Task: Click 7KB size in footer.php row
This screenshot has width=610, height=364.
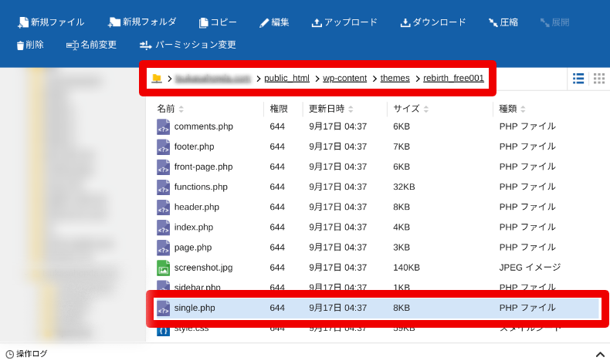Action: 401,147
